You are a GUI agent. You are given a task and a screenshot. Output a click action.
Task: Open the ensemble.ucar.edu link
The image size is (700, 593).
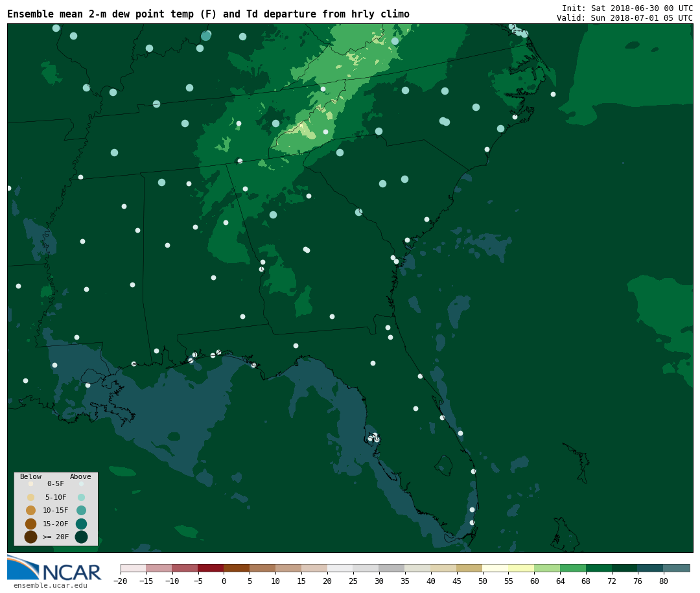(x=51, y=585)
